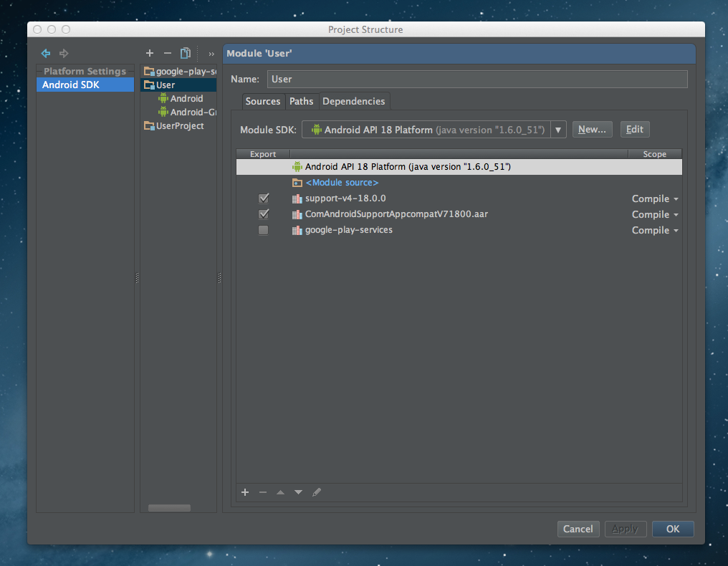
Task: Move dependency down with arrow icon
Action: [x=298, y=492]
